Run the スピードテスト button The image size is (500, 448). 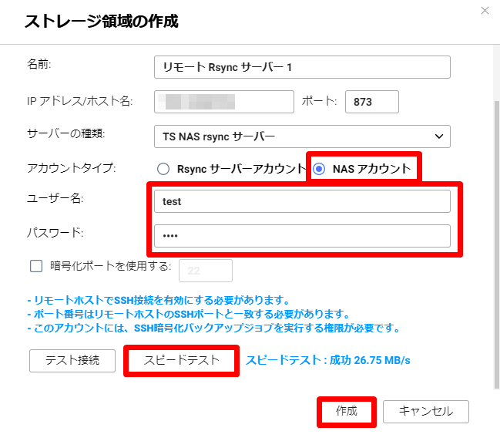[181, 360]
